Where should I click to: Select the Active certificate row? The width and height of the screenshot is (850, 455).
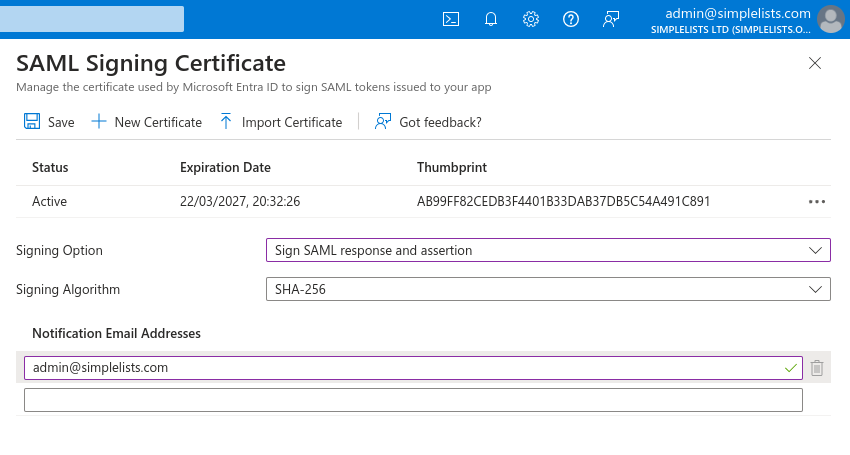pyautogui.click(x=423, y=202)
